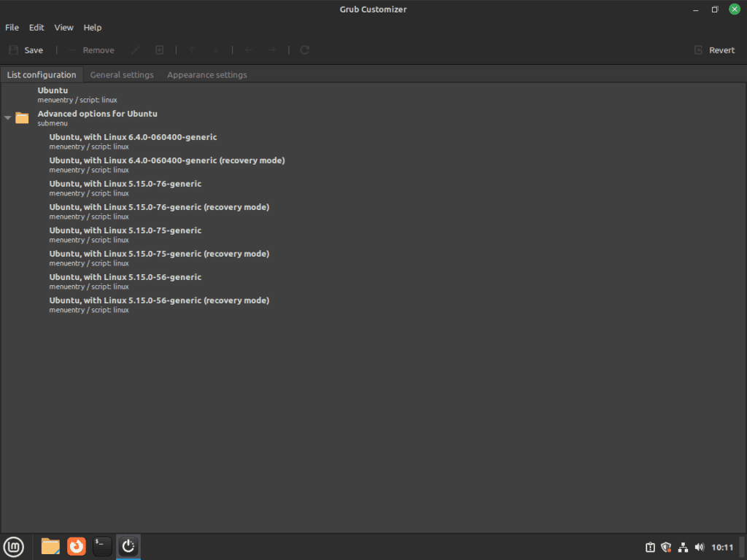Click the volume icon in the system tray
This screenshot has width=747, height=560.
coord(699,547)
